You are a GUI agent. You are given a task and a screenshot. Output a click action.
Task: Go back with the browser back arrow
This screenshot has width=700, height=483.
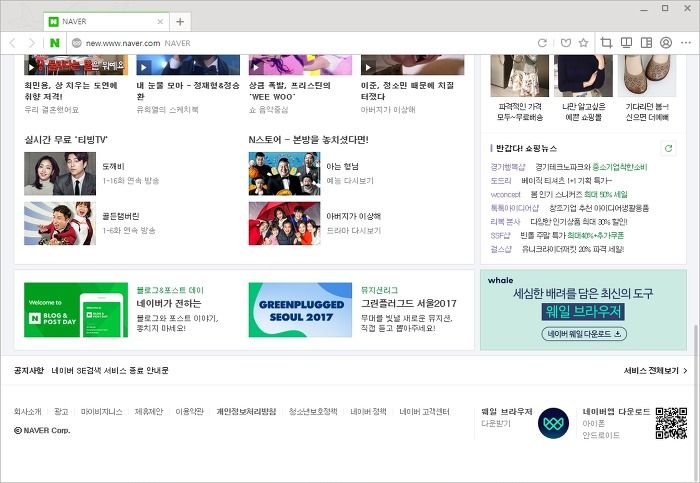12,43
